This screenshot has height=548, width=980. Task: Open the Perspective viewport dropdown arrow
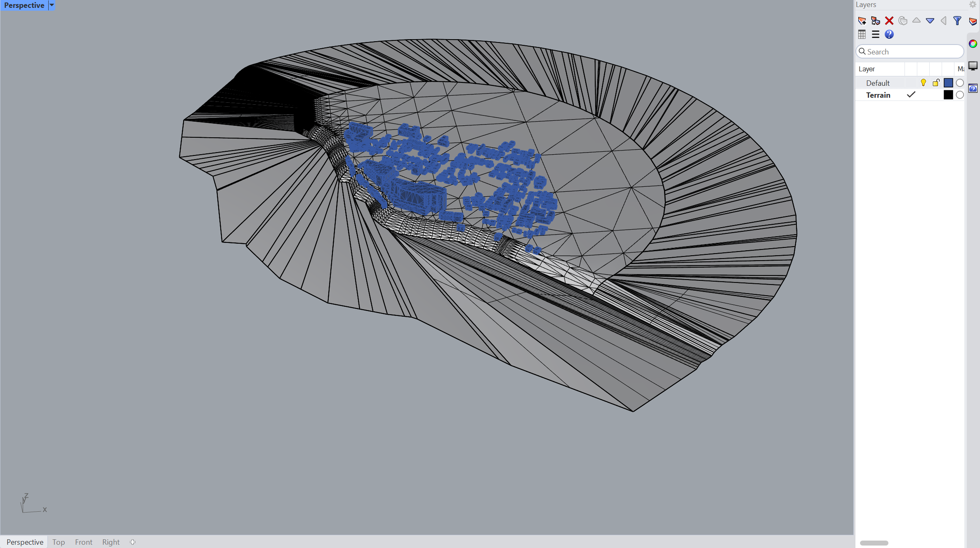52,5
